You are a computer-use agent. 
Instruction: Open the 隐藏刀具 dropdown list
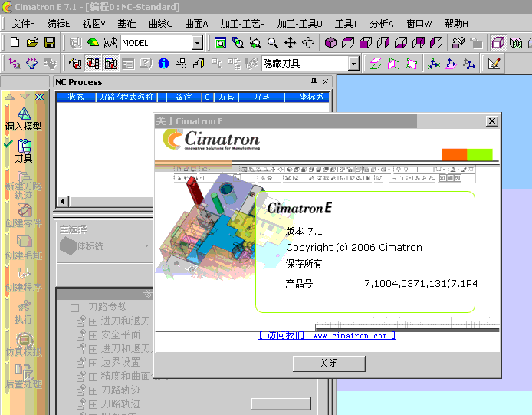[x=353, y=64]
